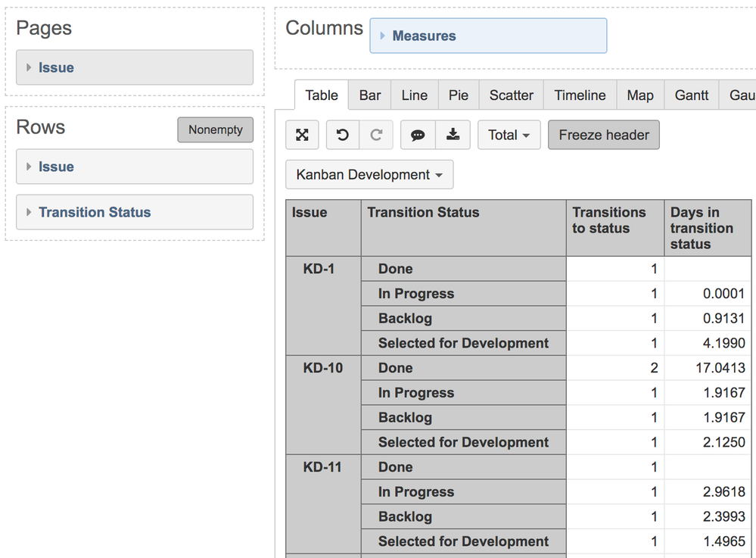Viewport: 756px width, 558px height.
Task: Click the export download icon
Action: click(453, 135)
